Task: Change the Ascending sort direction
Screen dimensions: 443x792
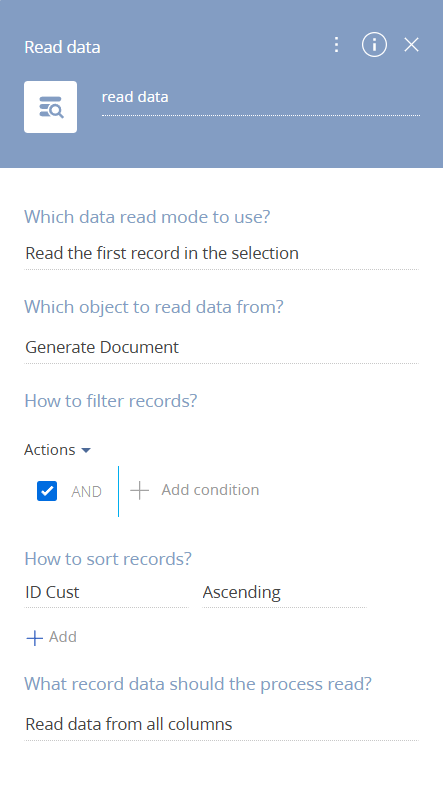Action: pyautogui.click(x=284, y=592)
